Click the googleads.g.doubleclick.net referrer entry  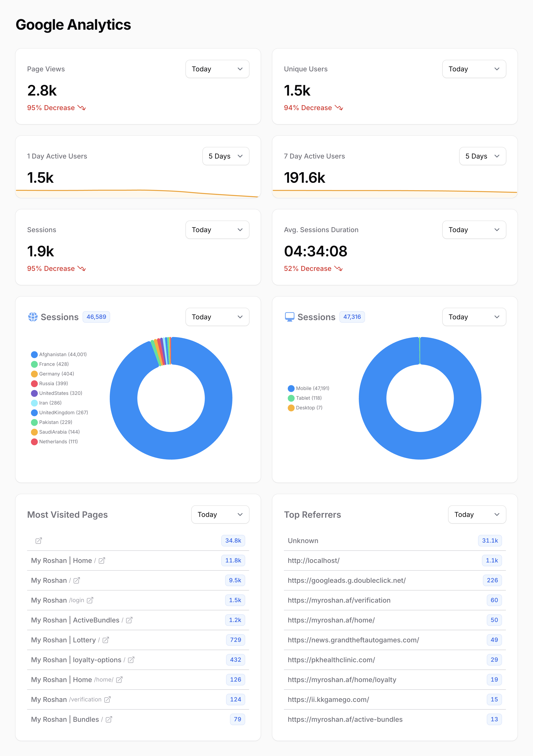coord(346,581)
